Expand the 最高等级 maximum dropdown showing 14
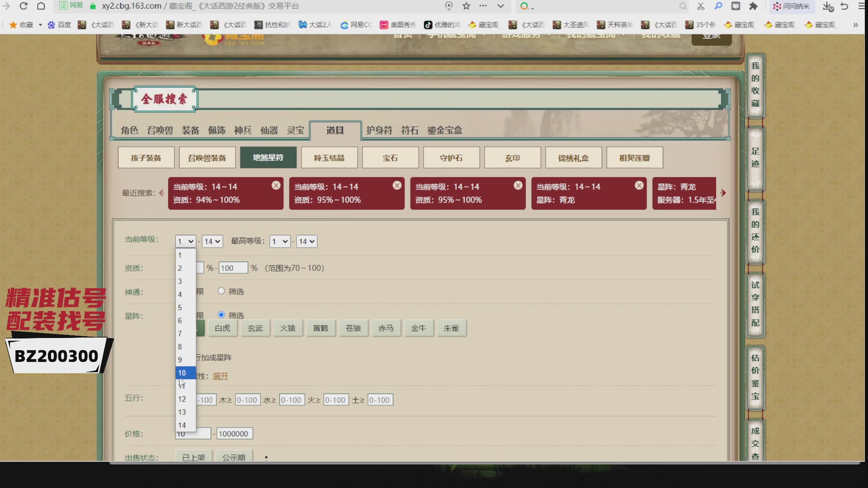The width and height of the screenshot is (868, 488). [307, 241]
